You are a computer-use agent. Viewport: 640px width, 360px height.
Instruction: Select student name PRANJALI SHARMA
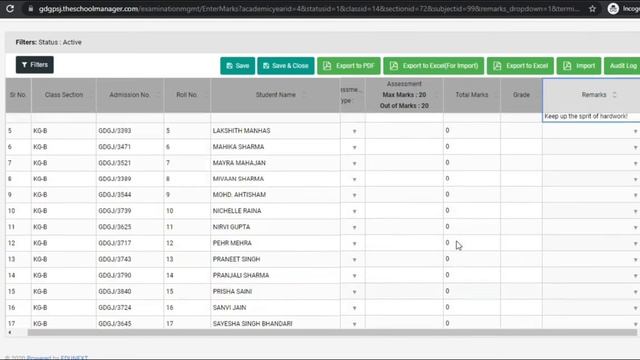click(x=241, y=275)
